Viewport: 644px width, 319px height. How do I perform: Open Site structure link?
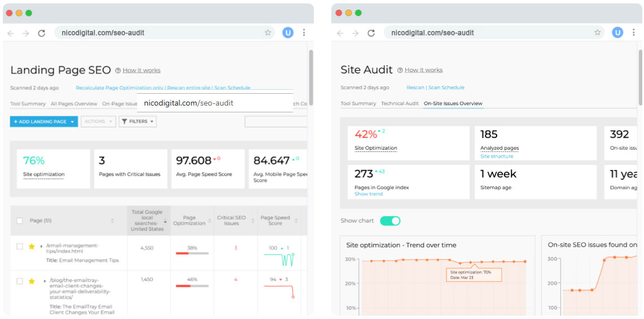click(x=497, y=156)
